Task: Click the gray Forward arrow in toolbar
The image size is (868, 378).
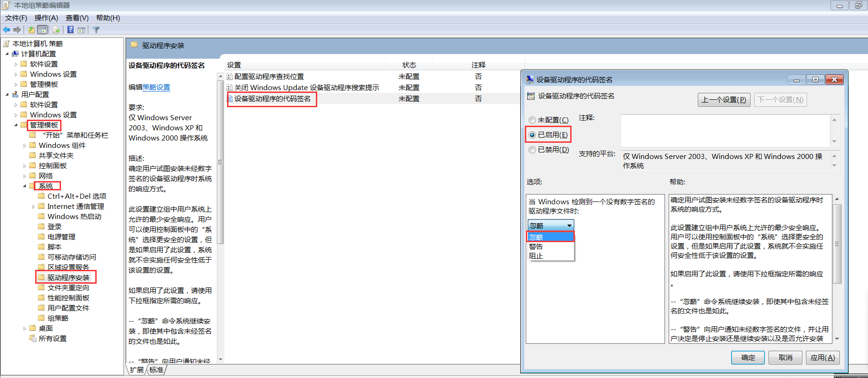Action: click(x=18, y=30)
